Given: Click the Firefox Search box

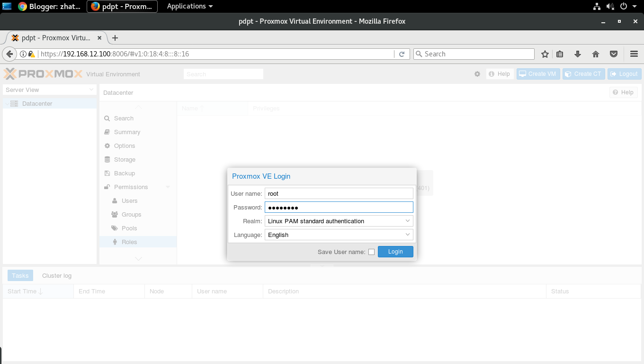Looking at the screenshot, I should point(474,54).
